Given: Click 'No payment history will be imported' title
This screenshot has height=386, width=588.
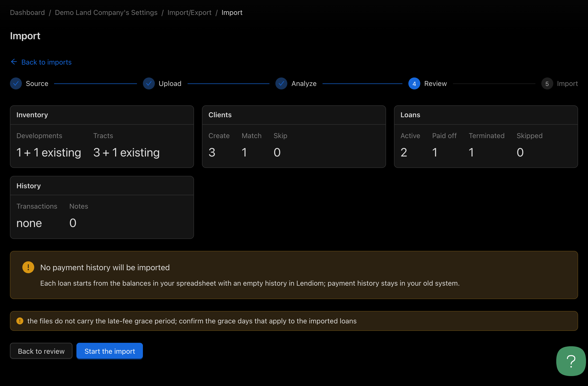Looking at the screenshot, I should 105,268.
